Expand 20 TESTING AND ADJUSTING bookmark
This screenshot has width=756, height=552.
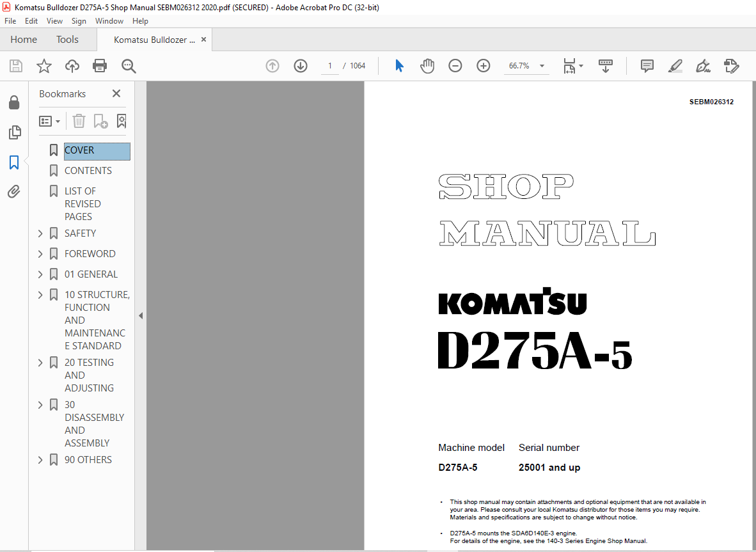click(40, 363)
